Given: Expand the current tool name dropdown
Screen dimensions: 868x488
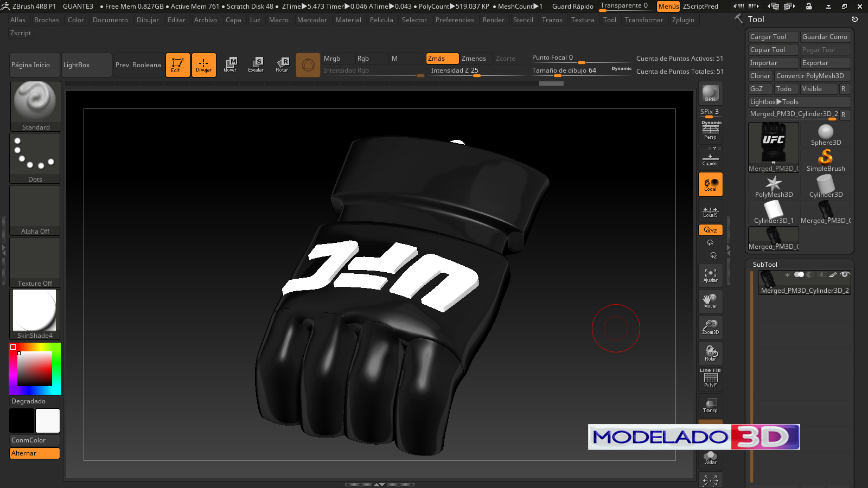Looking at the screenshot, I should click(794, 114).
